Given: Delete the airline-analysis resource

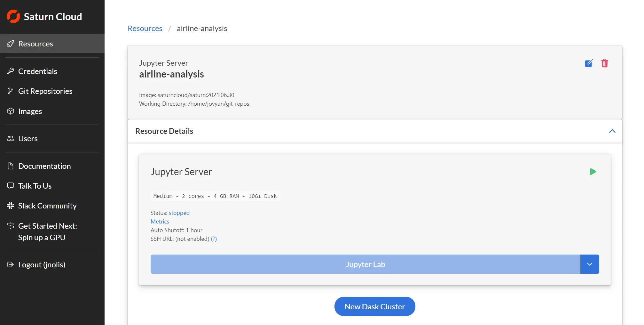Looking at the screenshot, I should pos(605,63).
